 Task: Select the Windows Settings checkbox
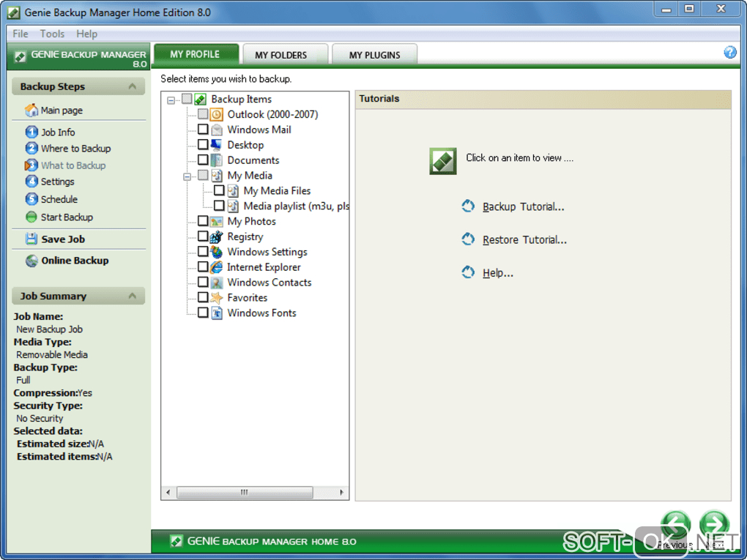pyautogui.click(x=203, y=251)
